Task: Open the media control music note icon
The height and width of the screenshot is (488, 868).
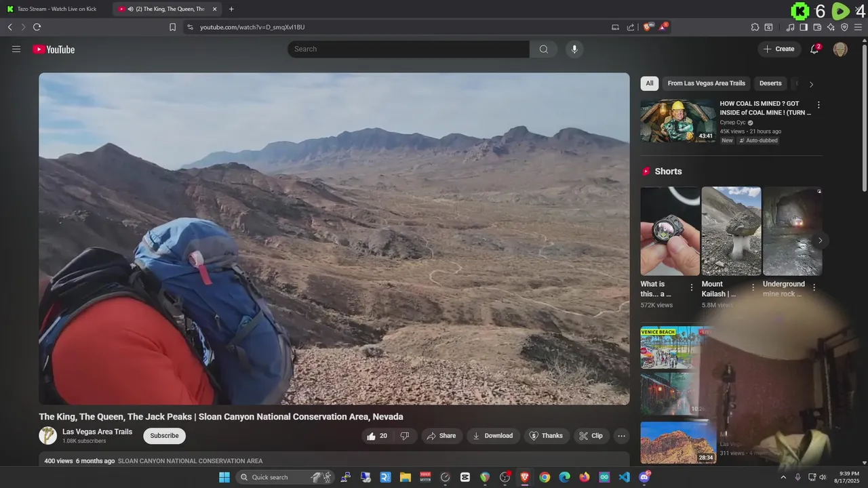Action: coord(790,27)
